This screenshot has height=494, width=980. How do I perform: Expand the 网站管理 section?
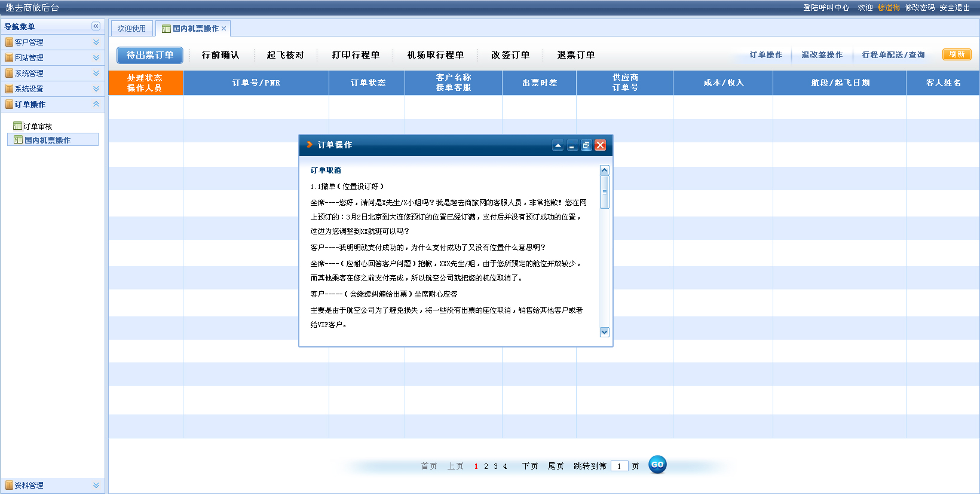click(96, 58)
